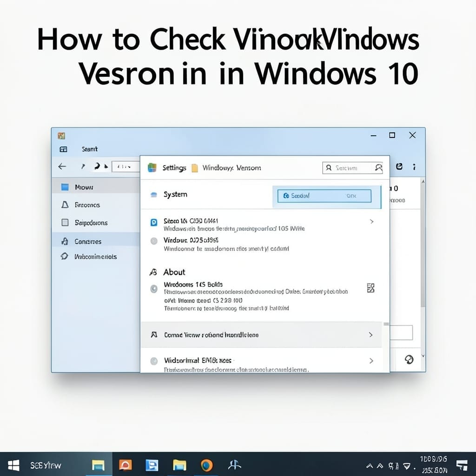Open the Windows Start menu
This screenshot has width=476, height=476.
coord(13,465)
